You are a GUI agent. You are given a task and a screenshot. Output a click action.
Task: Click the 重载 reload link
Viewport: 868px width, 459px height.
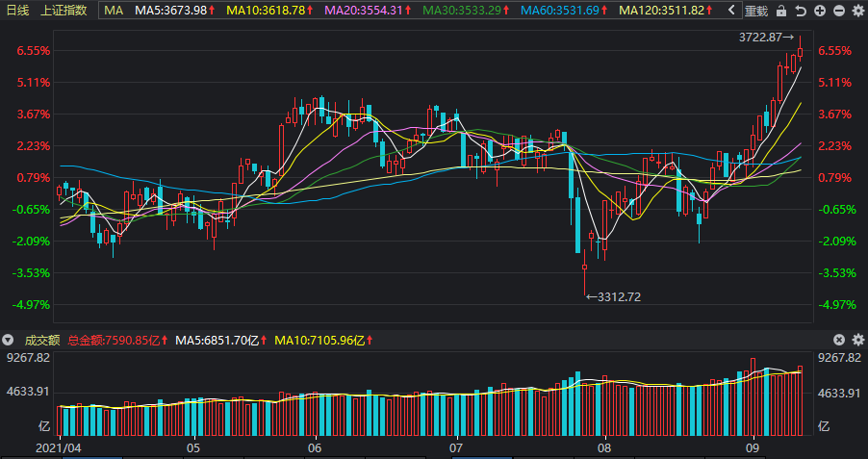pyautogui.click(x=755, y=11)
